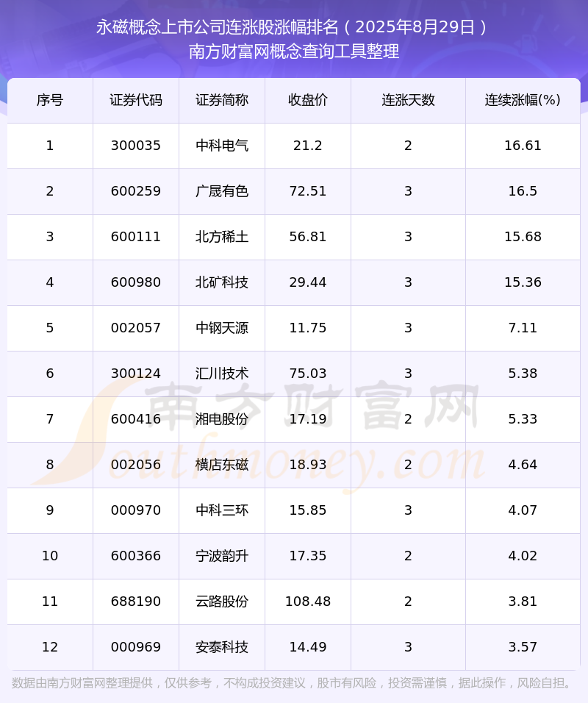This screenshot has width=588, height=703.
Task: Select stock name 云路股份
Action: point(222,602)
